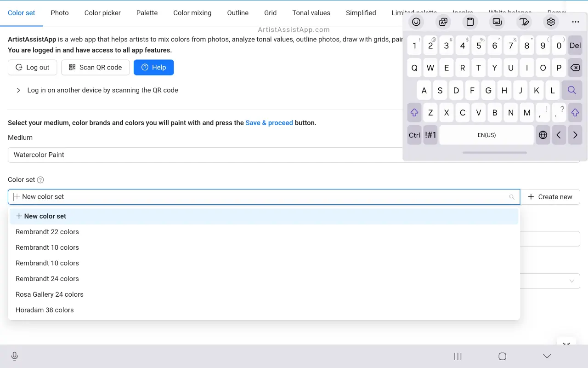Tap the left Shift arrow key
Viewport: 588px width, 368px height.
click(414, 112)
